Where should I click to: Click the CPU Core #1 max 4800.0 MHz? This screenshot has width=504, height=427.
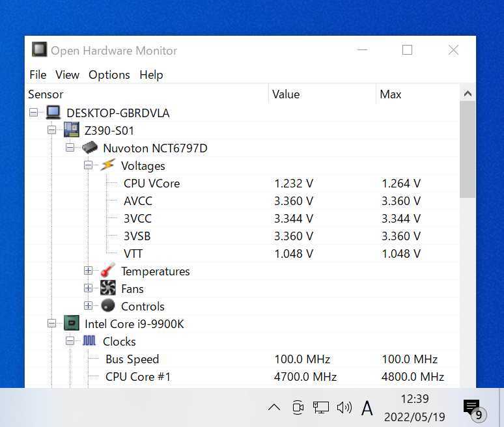[x=413, y=377]
